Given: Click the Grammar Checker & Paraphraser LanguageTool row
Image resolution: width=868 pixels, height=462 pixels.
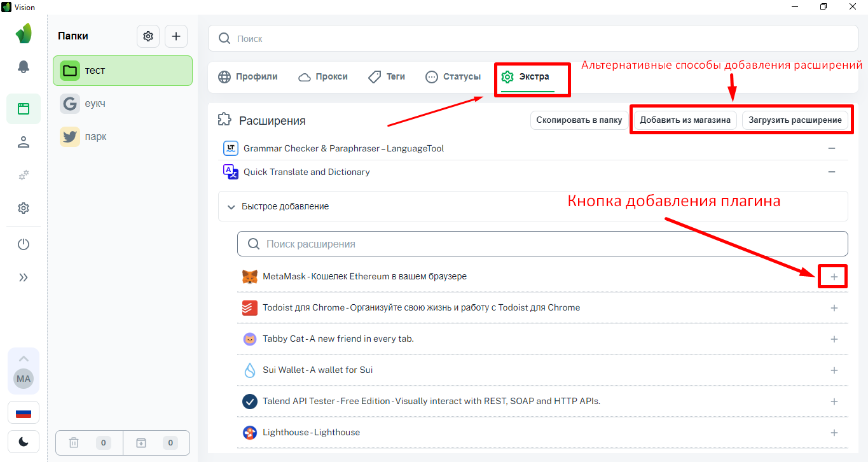Looking at the screenshot, I should tap(533, 148).
